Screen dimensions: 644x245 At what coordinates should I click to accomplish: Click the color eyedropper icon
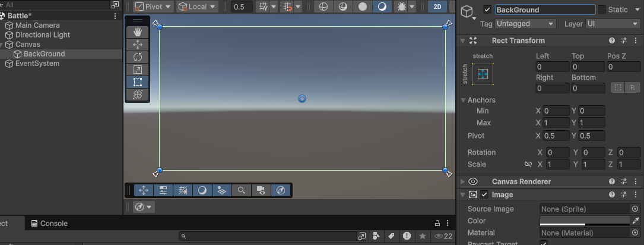point(635,221)
